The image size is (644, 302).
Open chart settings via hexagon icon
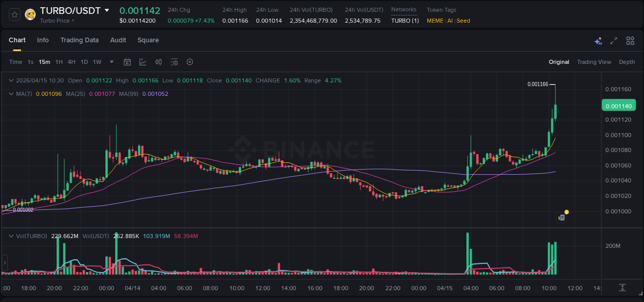(x=190, y=62)
